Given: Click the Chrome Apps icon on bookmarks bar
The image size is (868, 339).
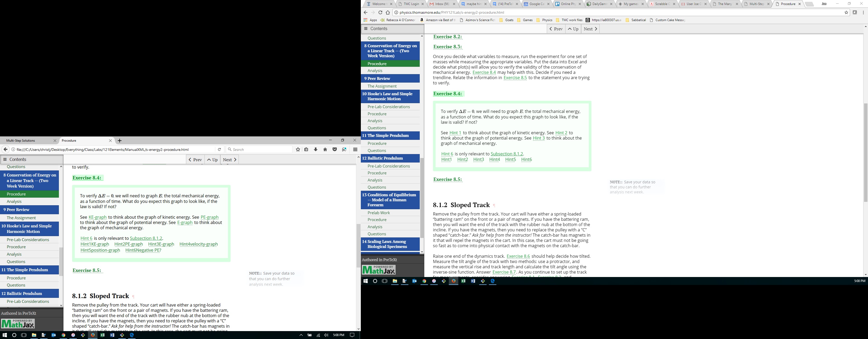Looking at the screenshot, I should click(365, 20).
